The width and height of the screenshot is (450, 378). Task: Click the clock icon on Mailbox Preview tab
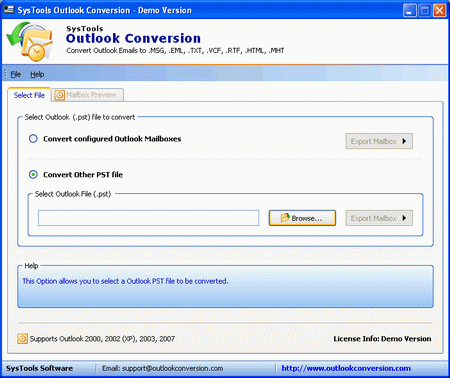(x=59, y=95)
